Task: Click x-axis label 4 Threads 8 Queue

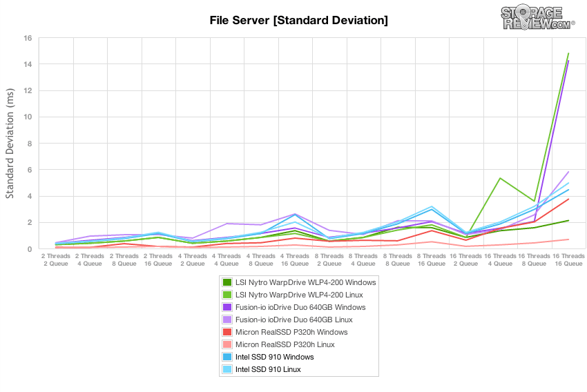Action: click(261, 260)
